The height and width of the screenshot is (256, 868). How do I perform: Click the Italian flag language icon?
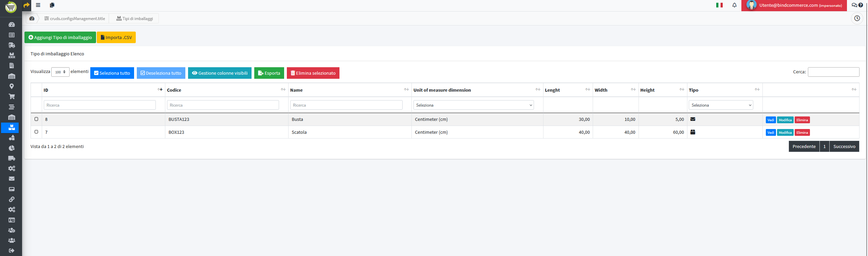(x=719, y=5)
